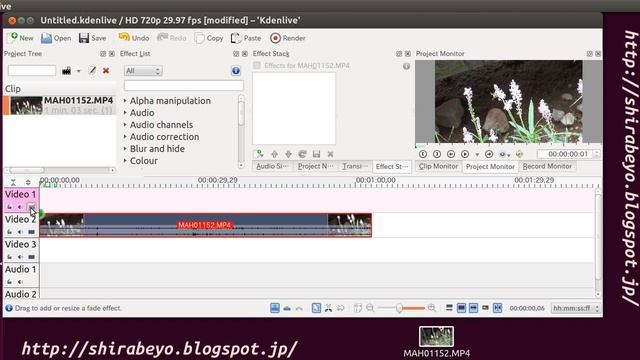Viewport: 640px width, 360px height.
Task: Click the save effect floppy icon
Action: 316,154
